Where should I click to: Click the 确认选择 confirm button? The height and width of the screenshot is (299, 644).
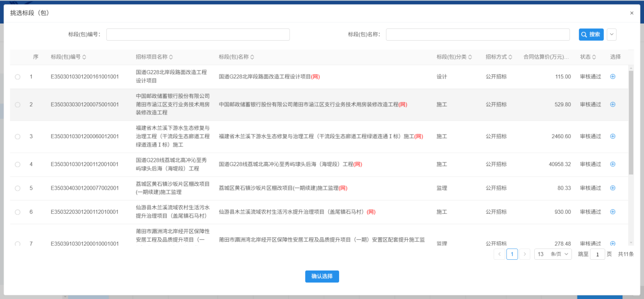[x=322, y=276]
